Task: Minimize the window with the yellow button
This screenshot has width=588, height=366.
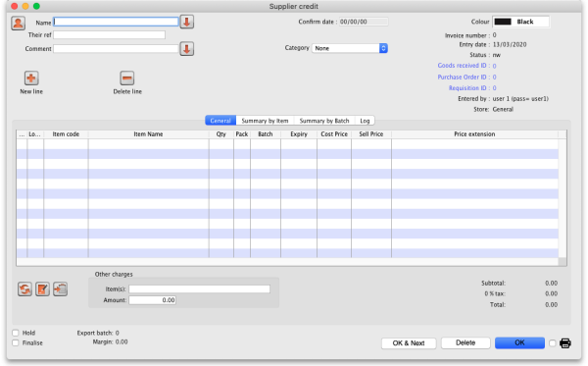Action: (25, 6)
